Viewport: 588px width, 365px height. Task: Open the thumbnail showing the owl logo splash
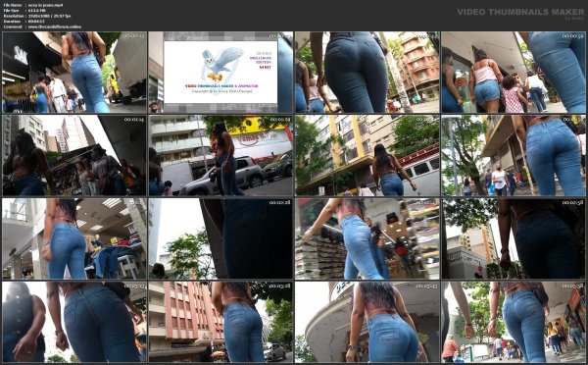(x=220, y=72)
